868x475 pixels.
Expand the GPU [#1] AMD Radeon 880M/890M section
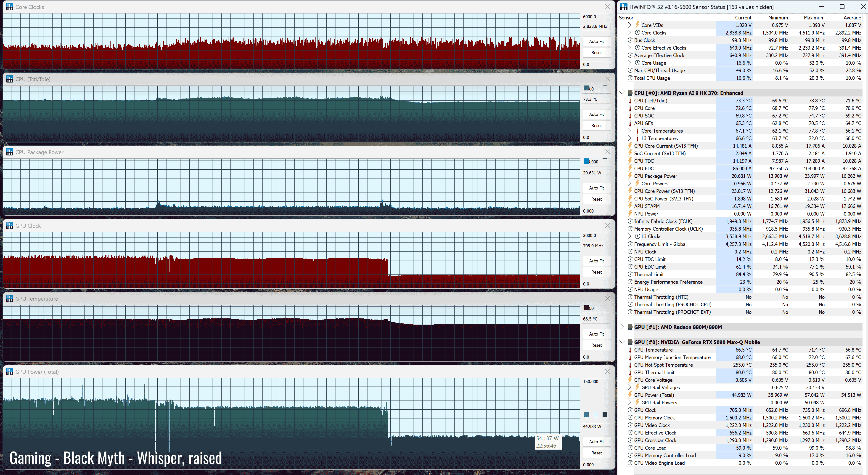click(622, 327)
